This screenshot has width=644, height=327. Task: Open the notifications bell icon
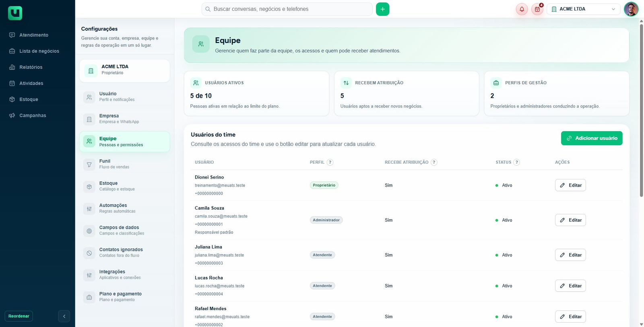coord(522,9)
